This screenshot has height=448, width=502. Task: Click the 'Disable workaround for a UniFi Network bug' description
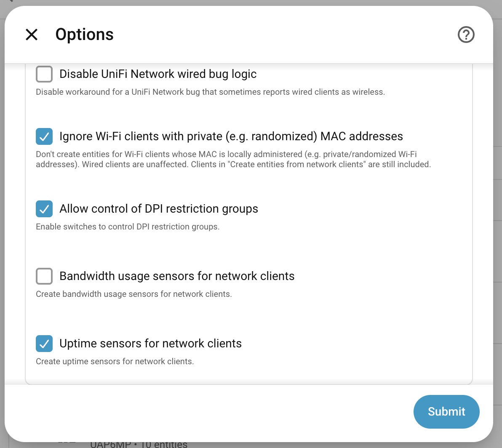click(210, 92)
